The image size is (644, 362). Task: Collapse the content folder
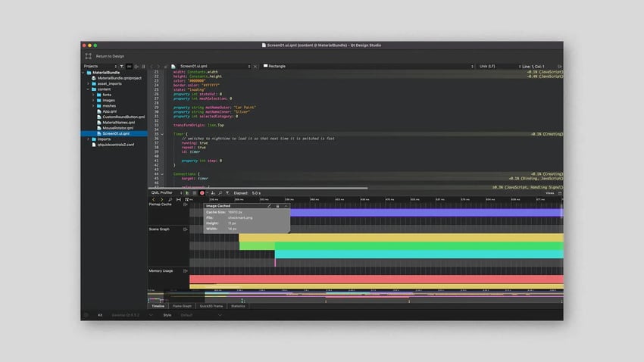[x=89, y=89]
